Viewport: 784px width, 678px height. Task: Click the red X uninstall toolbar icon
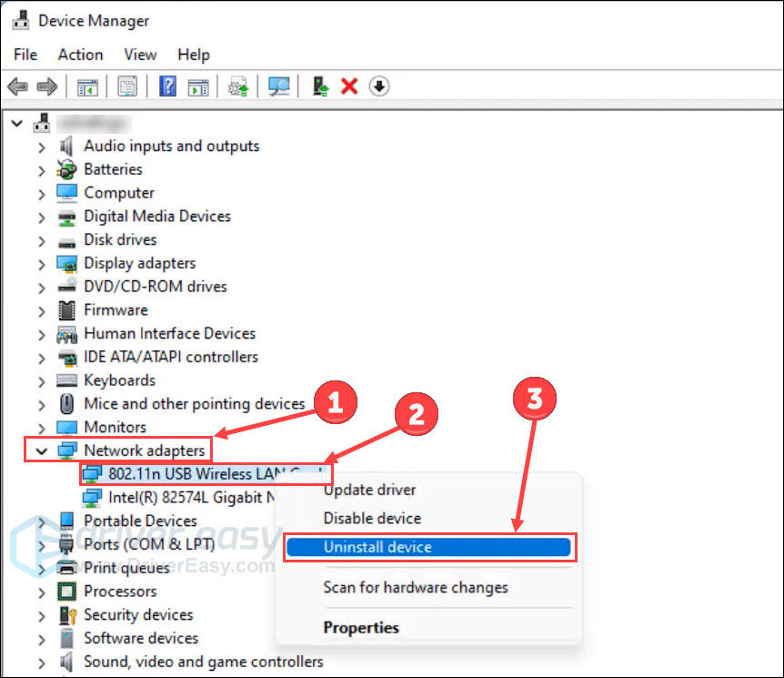pyautogui.click(x=349, y=86)
